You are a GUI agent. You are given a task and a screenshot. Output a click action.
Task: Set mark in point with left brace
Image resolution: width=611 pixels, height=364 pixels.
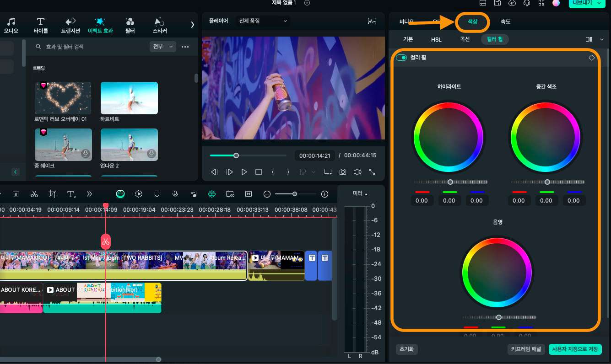coord(273,172)
